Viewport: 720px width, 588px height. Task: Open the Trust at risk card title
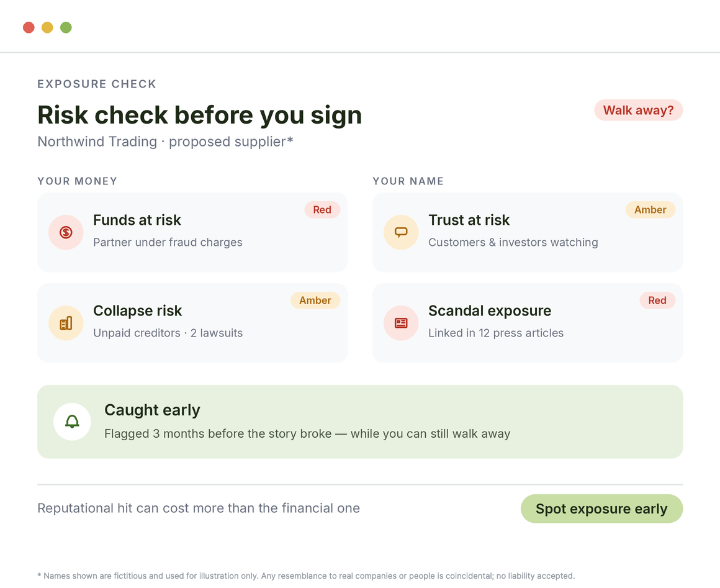pos(469,220)
